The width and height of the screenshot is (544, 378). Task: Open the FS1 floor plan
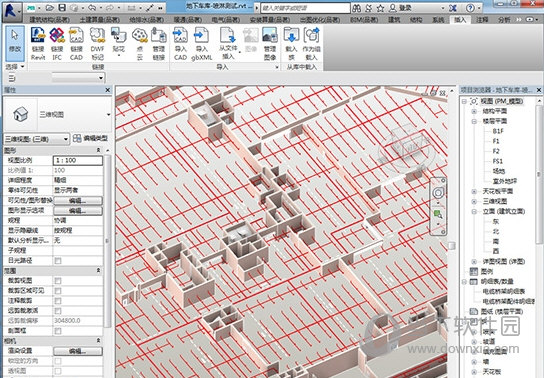coord(498,161)
